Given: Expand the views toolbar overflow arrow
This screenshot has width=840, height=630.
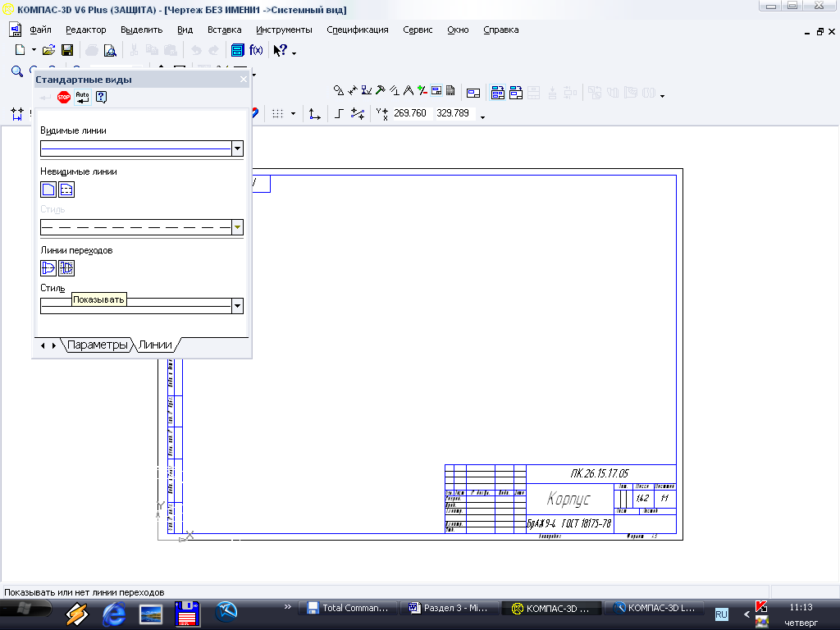Looking at the screenshot, I should [x=663, y=96].
